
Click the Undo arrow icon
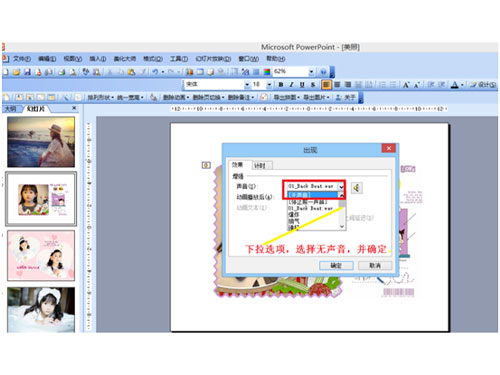coord(155,72)
